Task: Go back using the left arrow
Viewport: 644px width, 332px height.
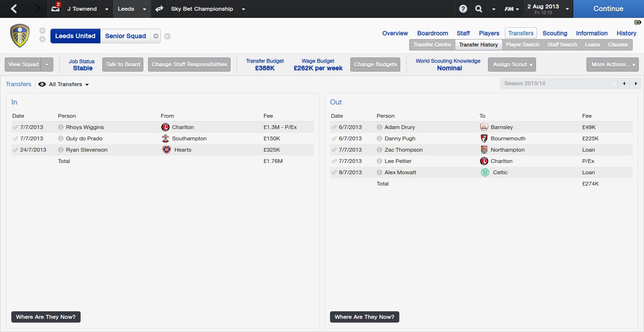Action: pyautogui.click(x=14, y=9)
